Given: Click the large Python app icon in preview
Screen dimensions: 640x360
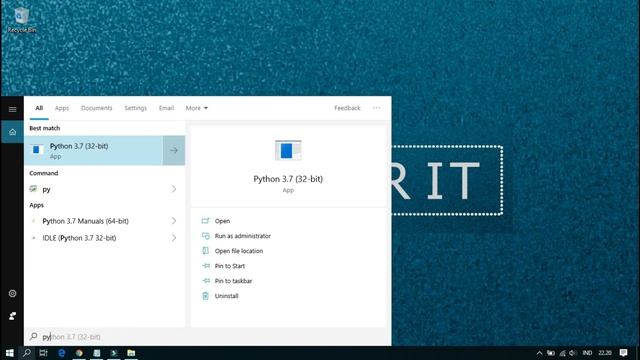Looking at the screenshot, I should tap(288, 150).
